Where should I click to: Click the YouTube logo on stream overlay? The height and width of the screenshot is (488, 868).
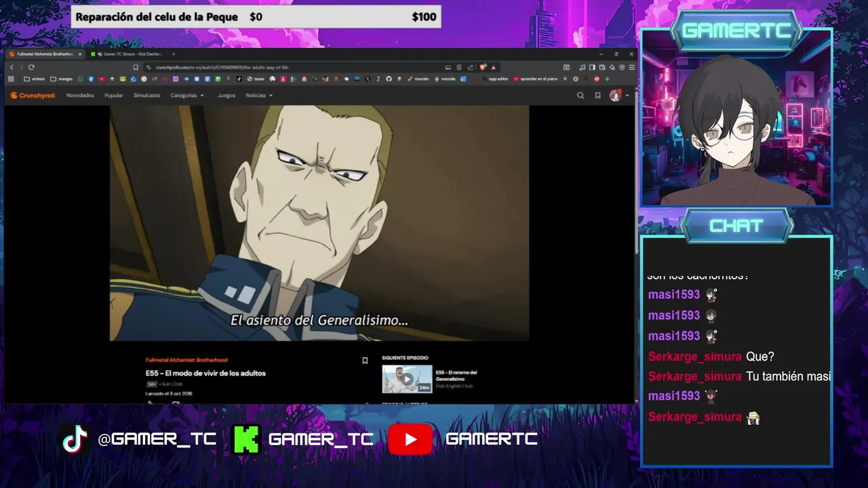point(410,439)
